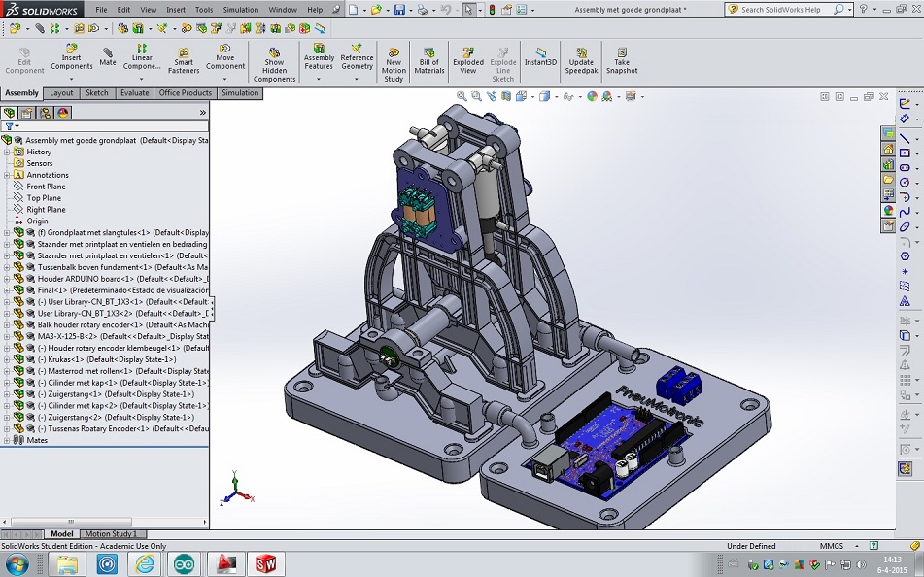
Task: Click the Mate tool in Assembly ribbon
Action: [x=107, y=57]
